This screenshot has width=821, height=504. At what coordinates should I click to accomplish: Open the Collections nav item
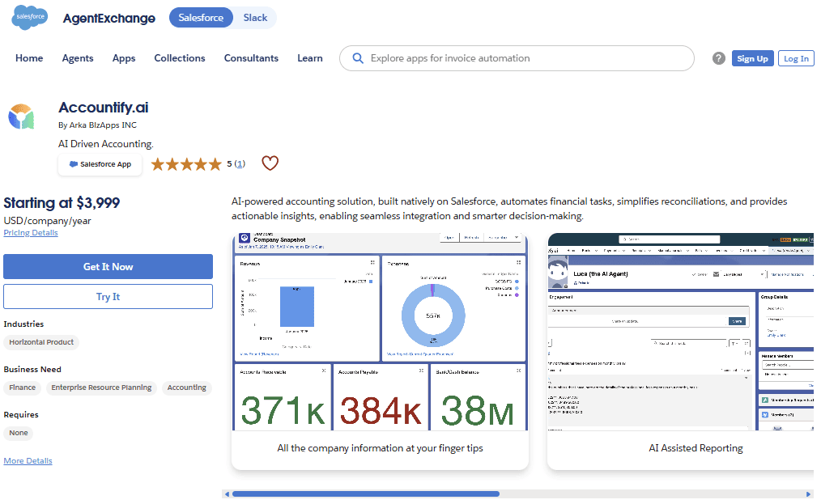point(180,58)
